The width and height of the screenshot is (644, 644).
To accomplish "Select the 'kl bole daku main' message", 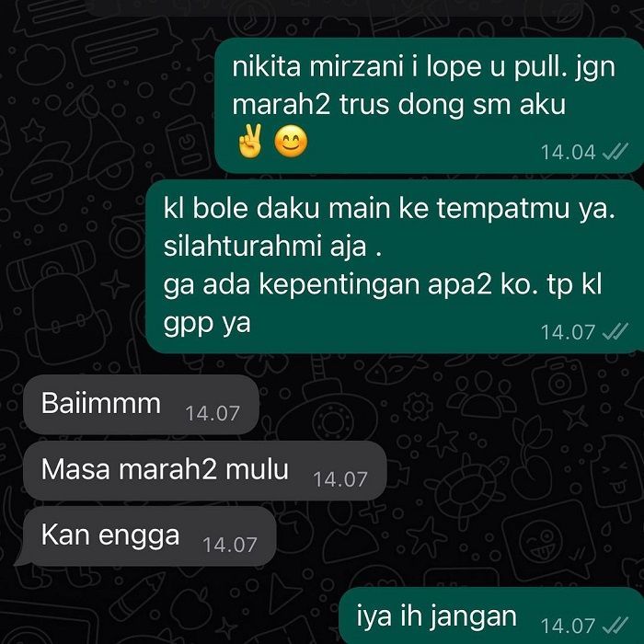I will pos(395,267).
